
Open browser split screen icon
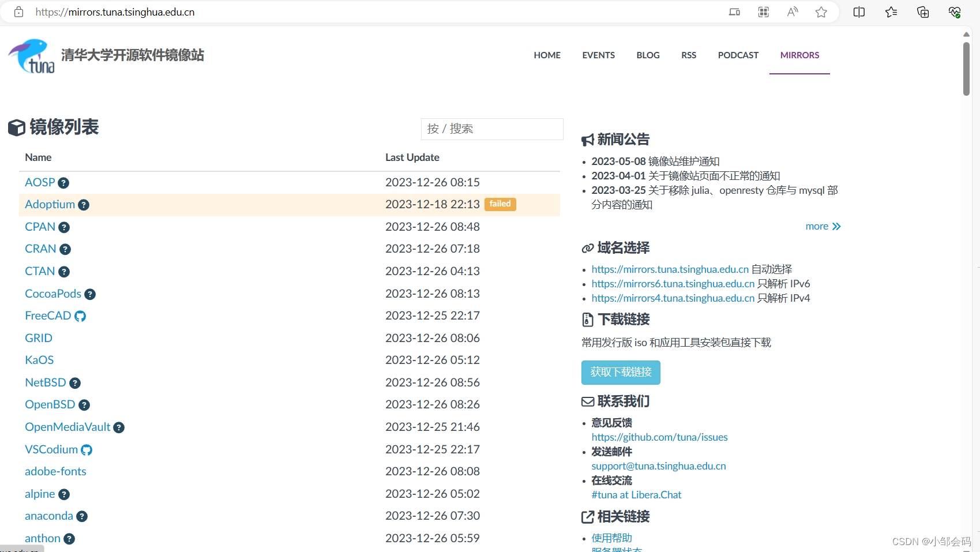click(859, 12)
